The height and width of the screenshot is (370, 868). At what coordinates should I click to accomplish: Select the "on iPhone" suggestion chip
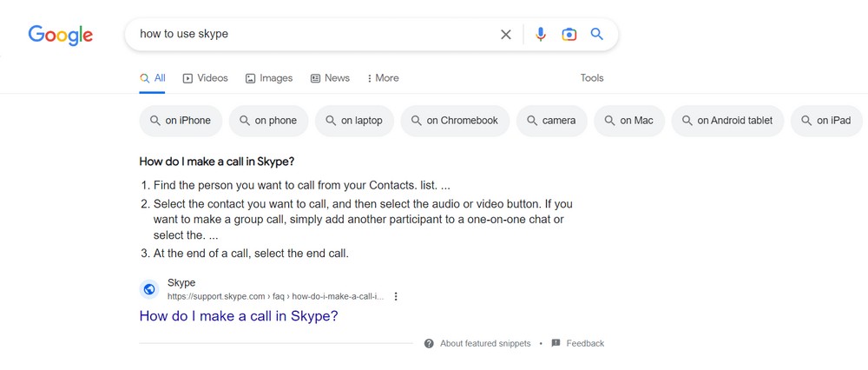181,121
